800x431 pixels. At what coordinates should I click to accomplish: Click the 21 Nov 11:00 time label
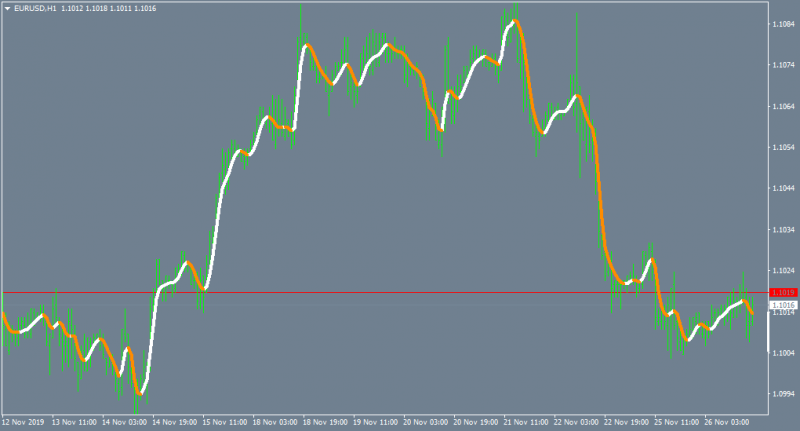tap(526, 422)
